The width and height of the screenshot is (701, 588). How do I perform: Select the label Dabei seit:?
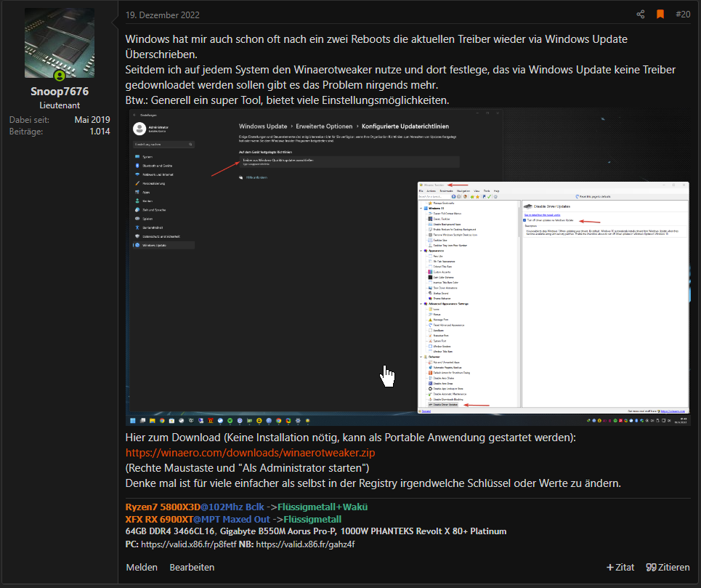coord(29,120)
